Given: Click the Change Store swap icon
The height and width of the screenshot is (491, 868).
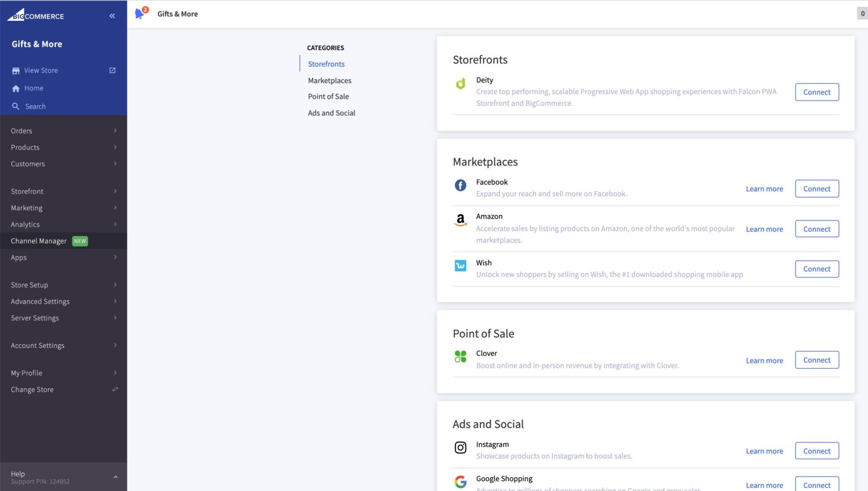Looking at the screenshot, I should (x=115, y=389).
